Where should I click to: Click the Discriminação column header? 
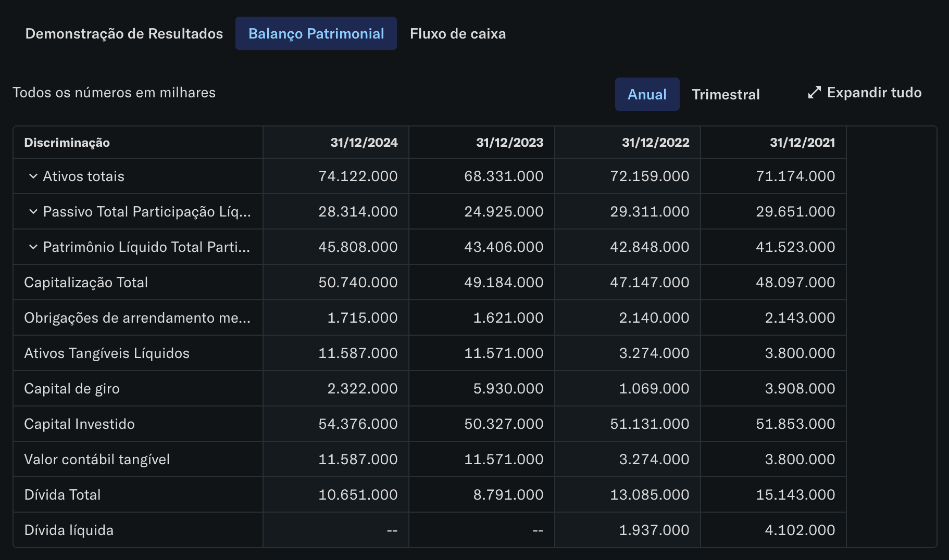tap(67, 143)
